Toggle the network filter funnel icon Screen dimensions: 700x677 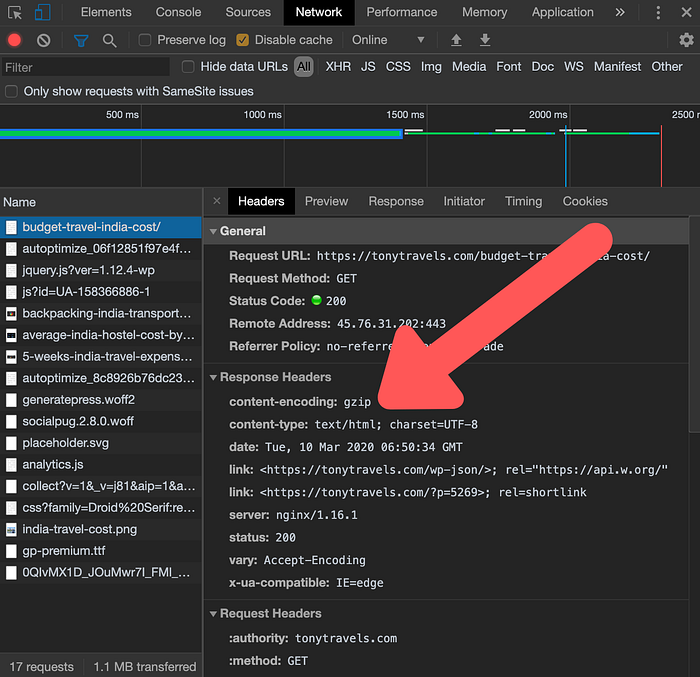[81, 40]
